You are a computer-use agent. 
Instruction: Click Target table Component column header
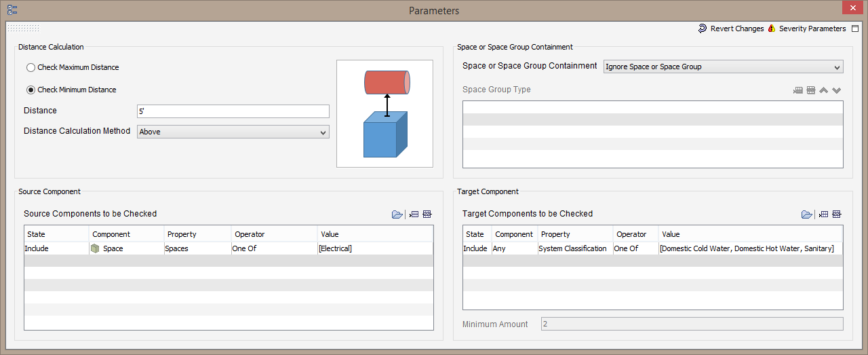pyautogui.click(x=515, y=234)
